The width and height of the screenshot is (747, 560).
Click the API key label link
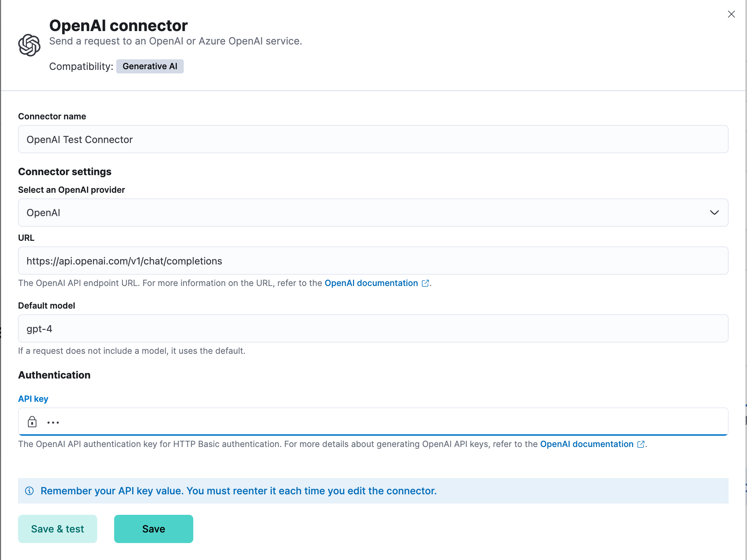[x=33, y=399]
